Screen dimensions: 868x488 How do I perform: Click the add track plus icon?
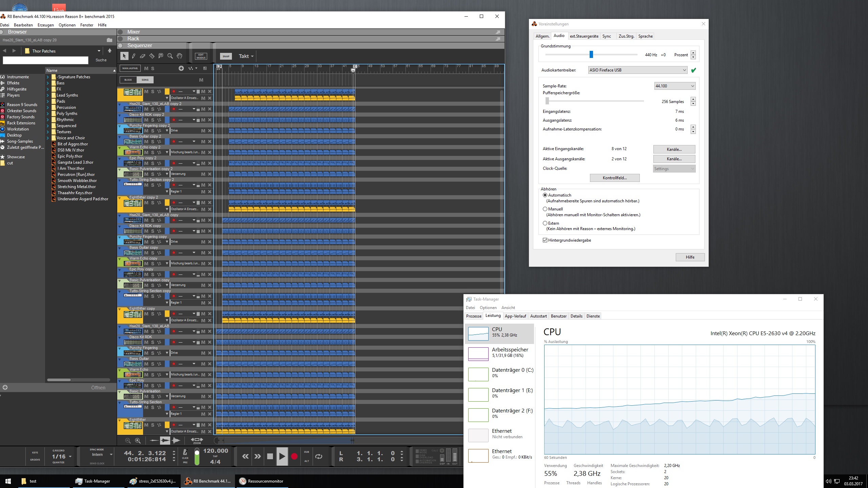click(181, 68)
